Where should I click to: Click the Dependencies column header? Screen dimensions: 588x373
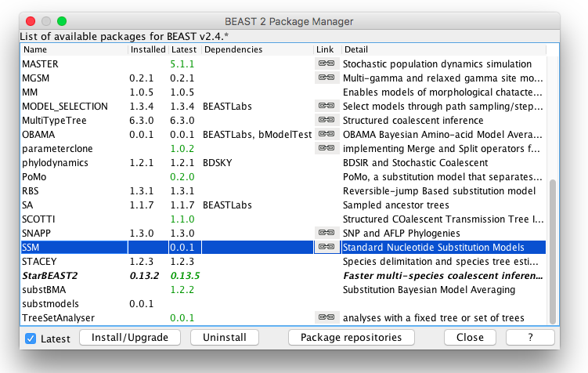click(257, 49)
